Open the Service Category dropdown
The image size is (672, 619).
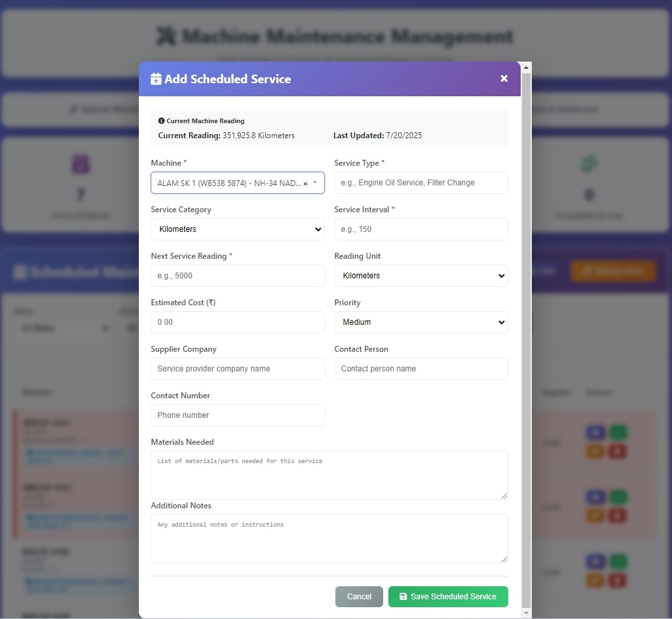point(237,229)
